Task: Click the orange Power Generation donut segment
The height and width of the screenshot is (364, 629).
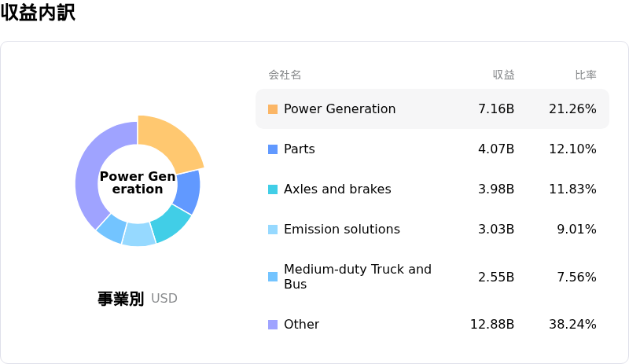Action: coord(175,143)
